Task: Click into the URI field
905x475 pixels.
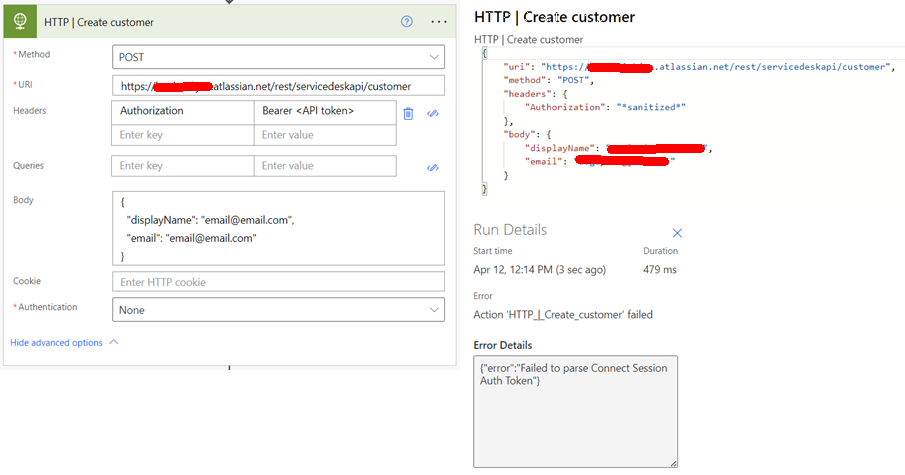Action: 278,86
